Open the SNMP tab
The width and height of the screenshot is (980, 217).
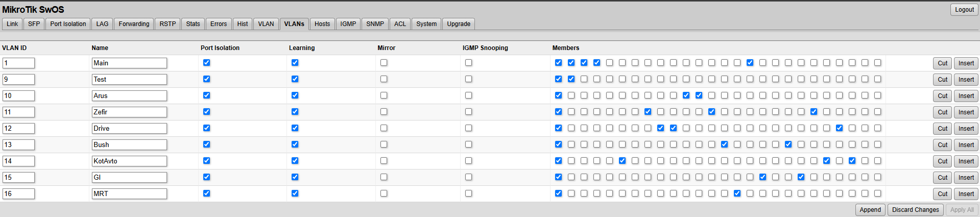tap(375, 24)
